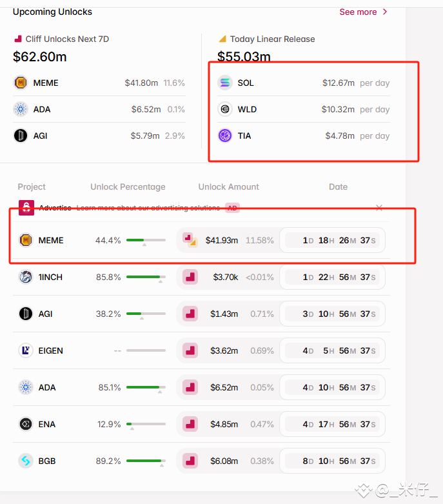Image resolution: width=443 pixels, height=504 pixels.
Task: Click the BGB project icon
Action: coord(26,461)
